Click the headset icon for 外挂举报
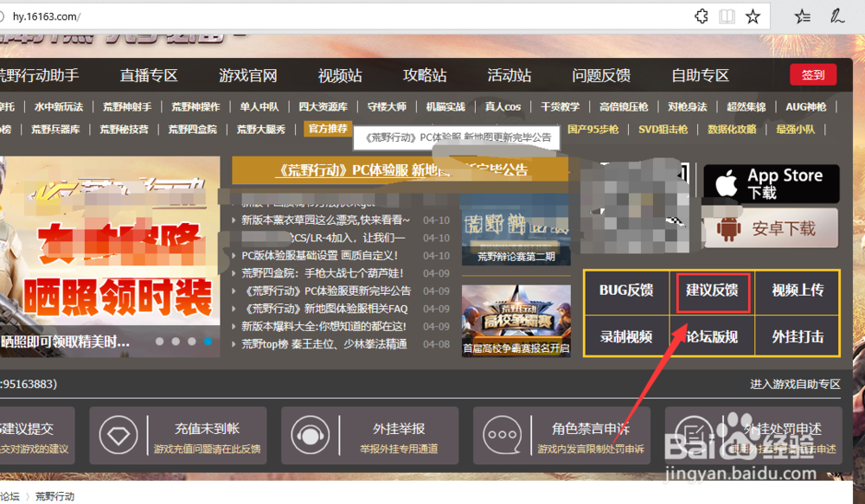This screenshot has height=504, width=865. coord(310,435)
